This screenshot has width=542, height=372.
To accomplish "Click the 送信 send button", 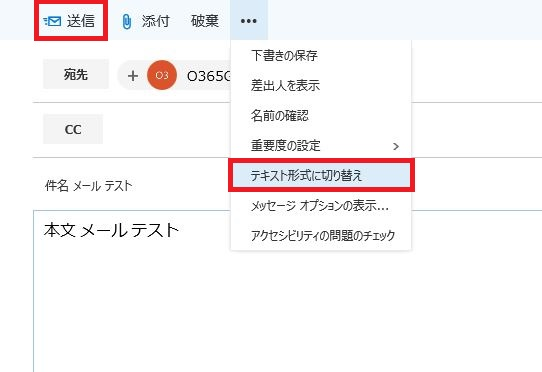I will click(71, 21).
